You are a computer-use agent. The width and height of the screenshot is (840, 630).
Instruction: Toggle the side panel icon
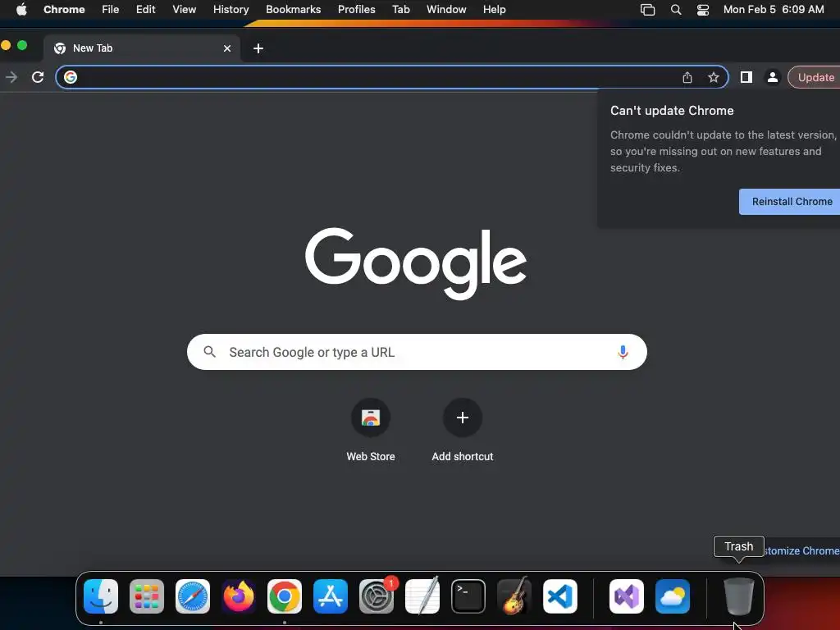[746, 77]
